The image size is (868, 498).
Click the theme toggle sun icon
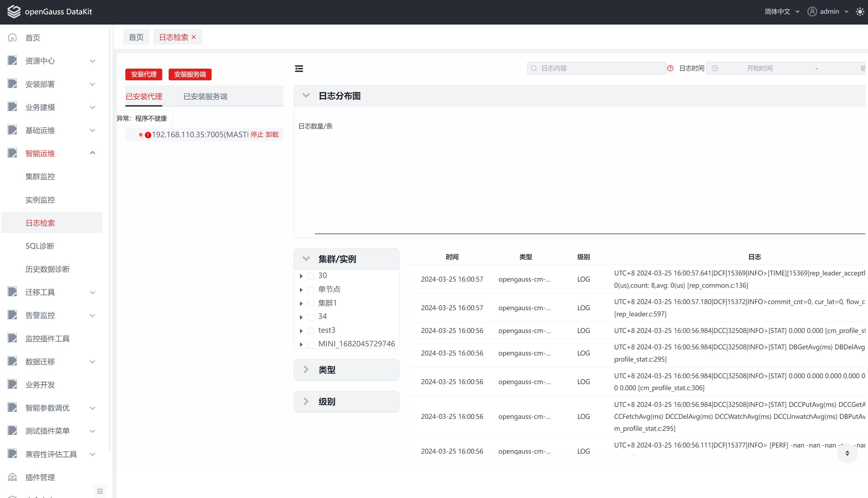click(860, 12)
